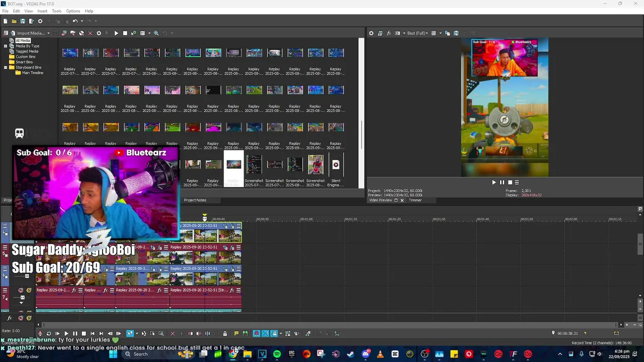Viewport: 644px width, 362px height.
Task: Save preview snapshot to file
Action: pyautogui.click(x=456, y=33)
